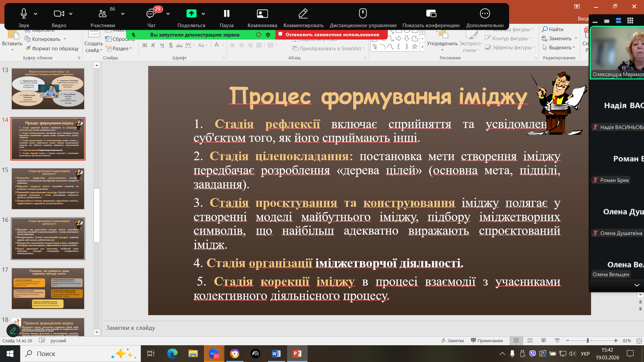Expand more participants with the chevron down

coord(637,285)
